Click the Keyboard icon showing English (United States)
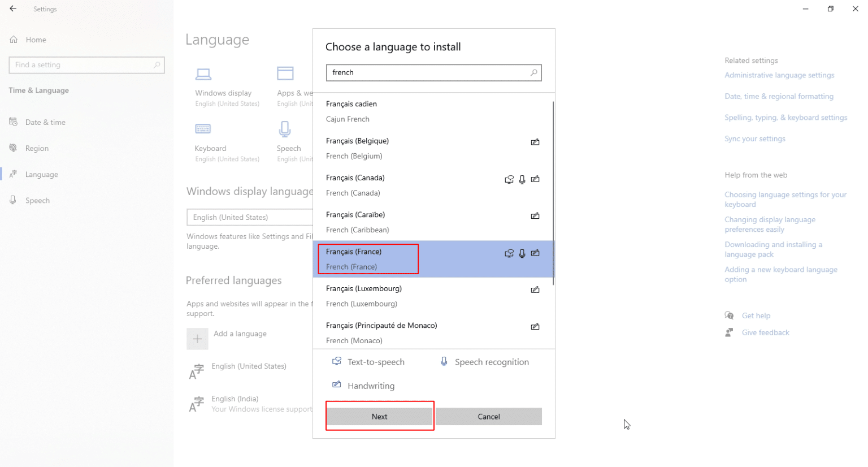The width and height of the screenshot is (868, 467). coord(204,129)
